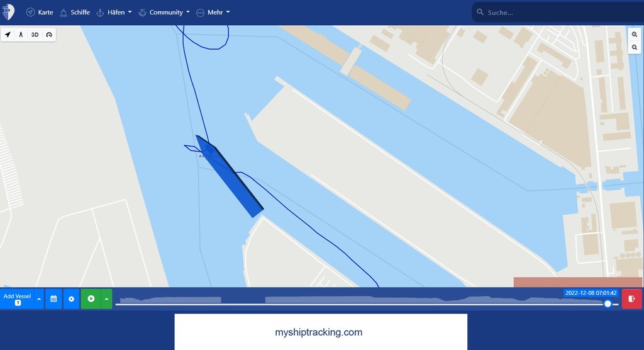Open the calendar date picker
This screenshot has width=644, height=350.
53,298
